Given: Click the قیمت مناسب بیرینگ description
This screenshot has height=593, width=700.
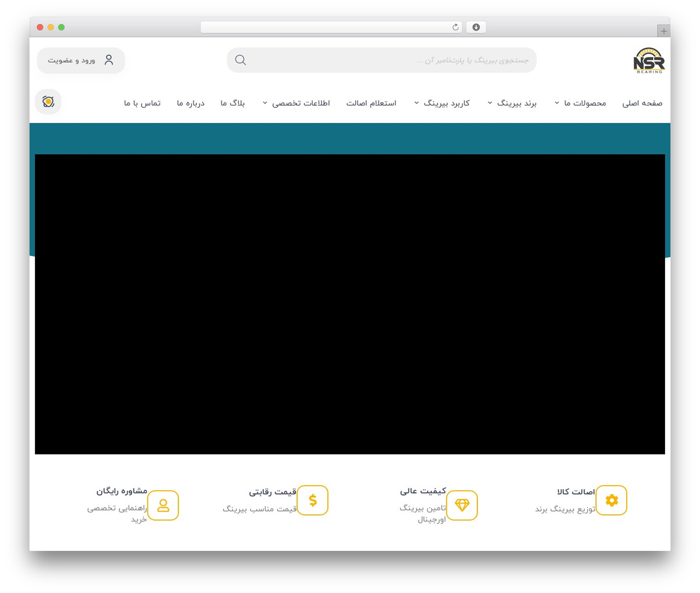Looking at the screenshot, I should pyautogui.click(x=260, y=509).
